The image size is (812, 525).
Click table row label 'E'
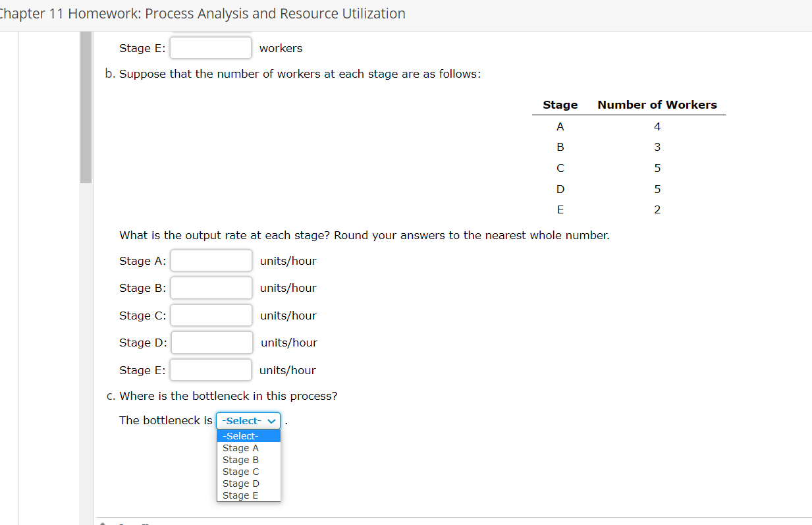point(560,210)
